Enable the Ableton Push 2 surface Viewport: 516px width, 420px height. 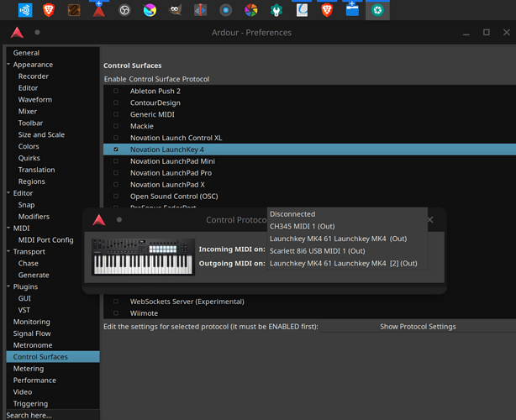(116, 91)
